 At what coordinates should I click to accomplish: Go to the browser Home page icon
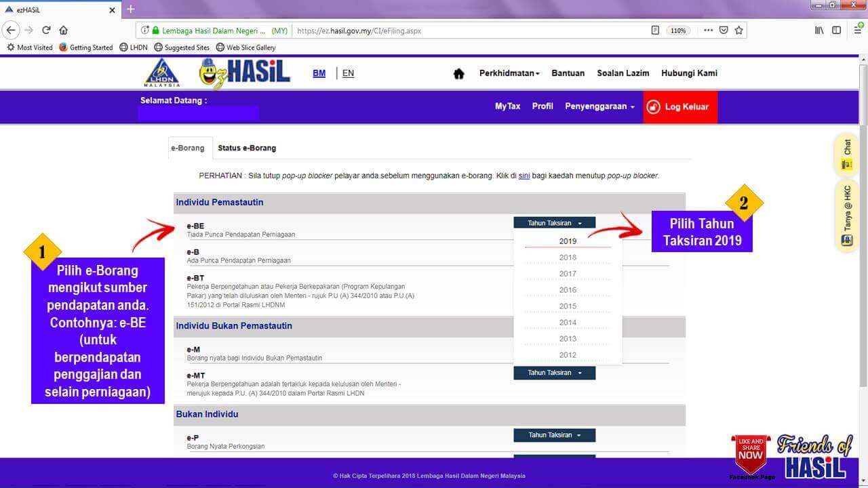pyautogui.click(x=63, y=30)
